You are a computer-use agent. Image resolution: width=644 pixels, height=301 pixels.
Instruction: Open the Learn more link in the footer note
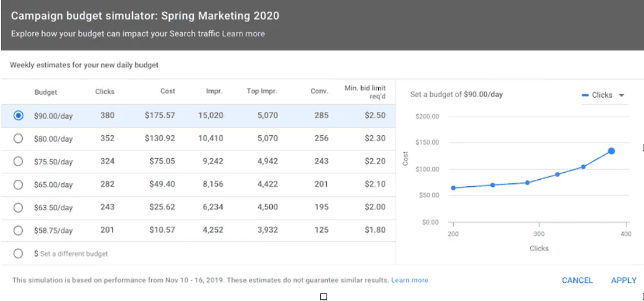coord(409,281)
